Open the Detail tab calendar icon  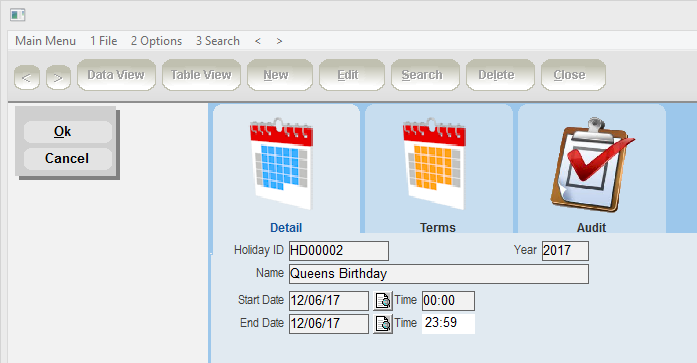click(x=282, y=164)
